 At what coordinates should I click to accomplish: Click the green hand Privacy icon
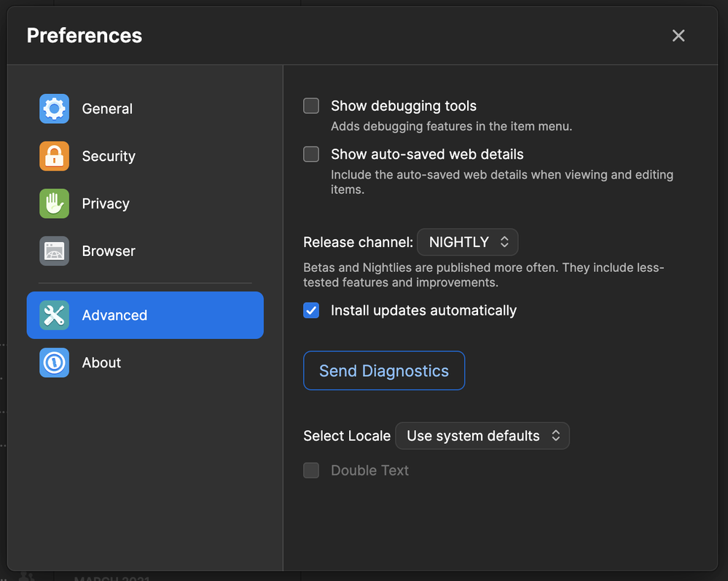54,203
